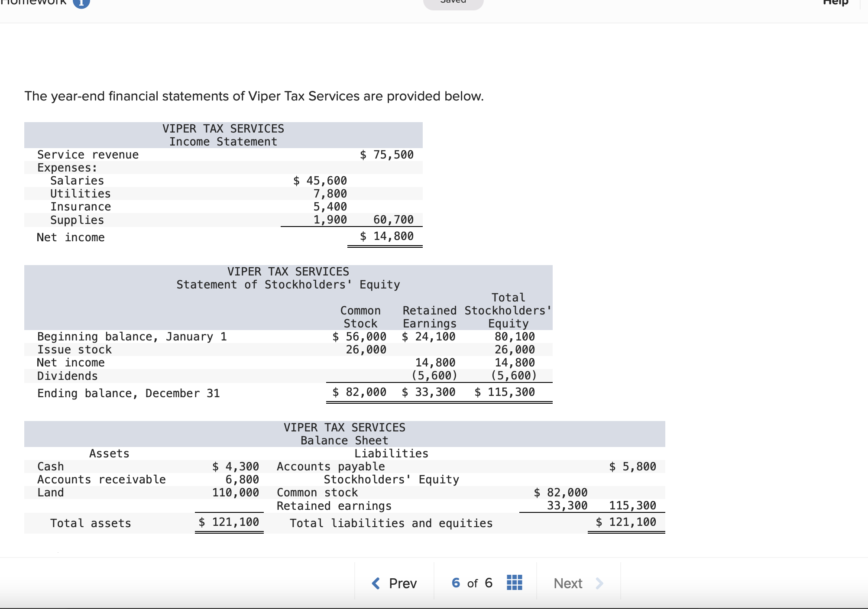Click the 6 of 6 page indicator

[x=472, y=583]
